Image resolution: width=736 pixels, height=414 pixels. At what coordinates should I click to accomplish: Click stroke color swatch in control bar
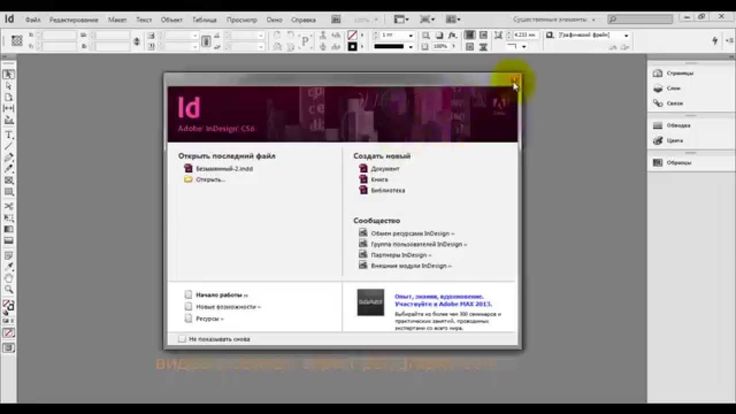(x=352, y=36)
